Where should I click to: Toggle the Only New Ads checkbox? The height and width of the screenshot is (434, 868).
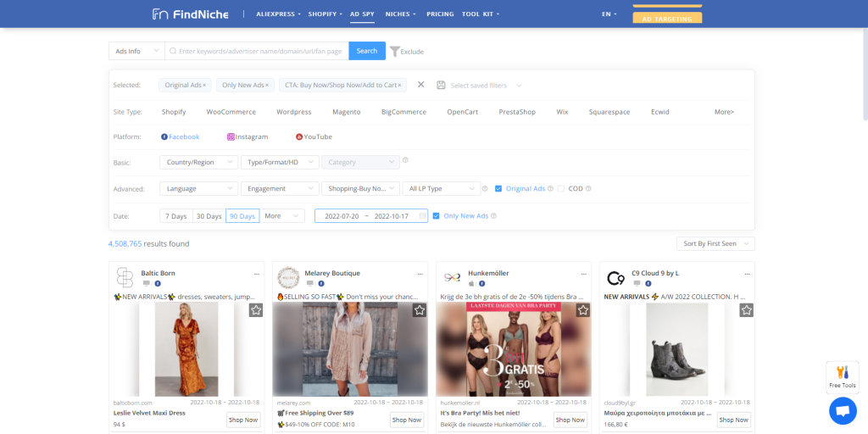click(x=436, y=216)
